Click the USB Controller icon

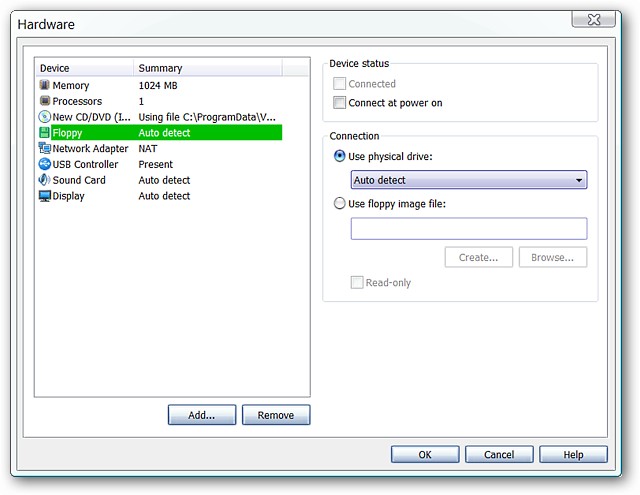pos(44,164)
